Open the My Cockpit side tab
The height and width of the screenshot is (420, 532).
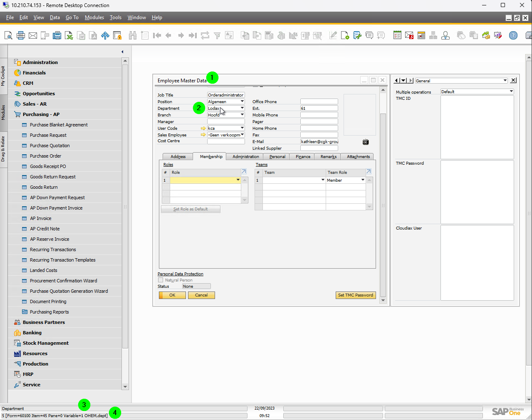pos(3,76)
